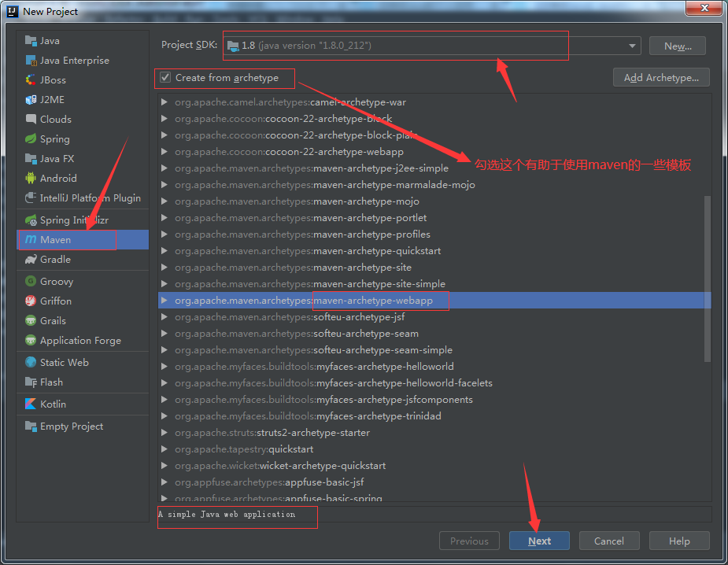Viewport: 728px width, 565px height.
Task: Select appfuse-basic-jsf archetype row
Action: (434, 482)
